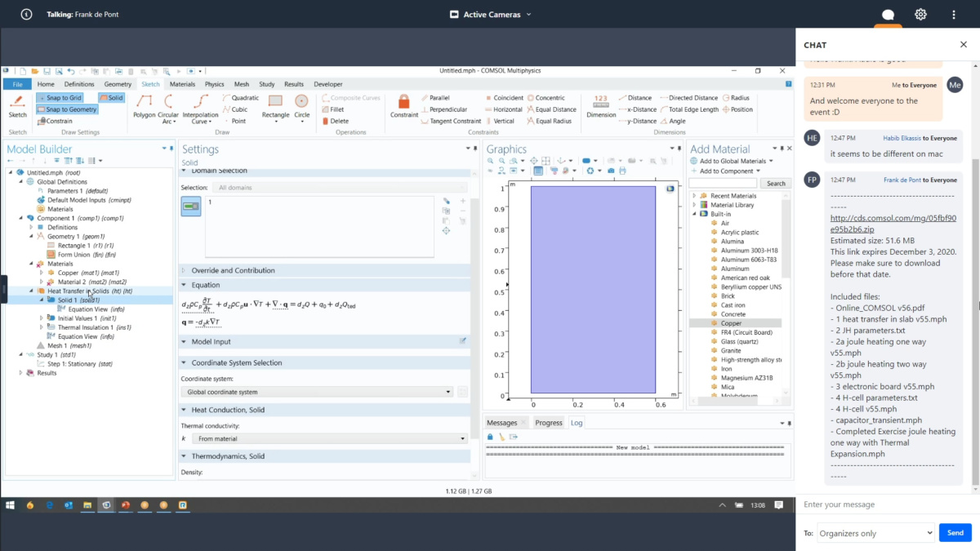The width and height of the screenshot is (980, 551).
Task: Select the Circle drawing tool
Action: [302, 107]
